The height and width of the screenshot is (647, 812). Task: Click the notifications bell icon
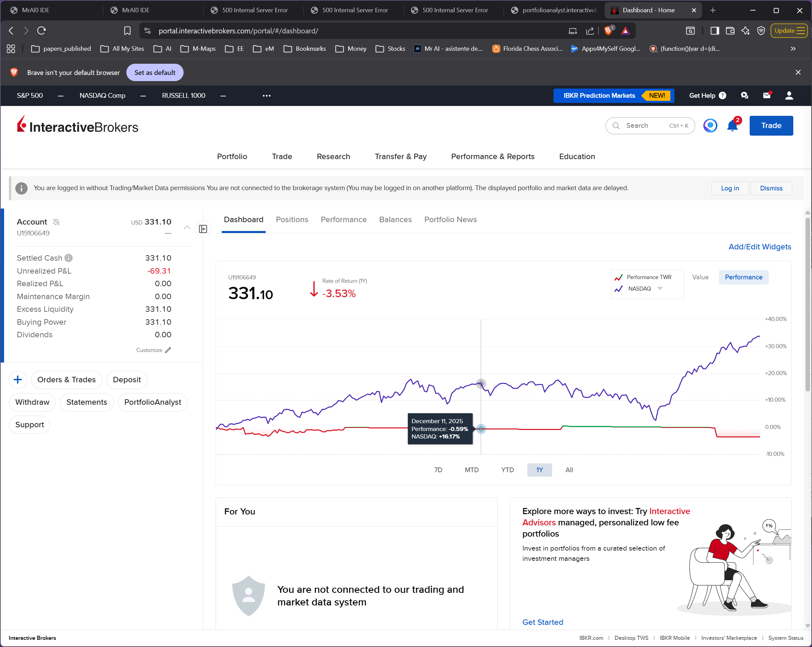pos(733,125)
